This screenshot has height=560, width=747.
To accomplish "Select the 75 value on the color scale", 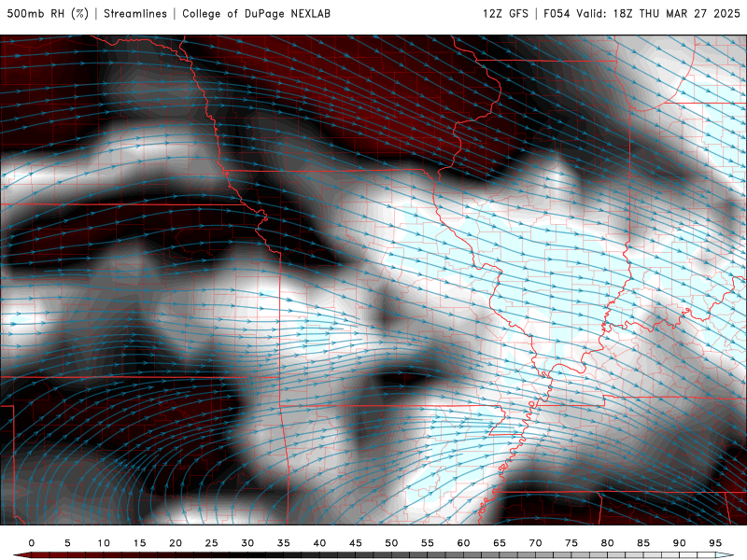I will point(571,543).
